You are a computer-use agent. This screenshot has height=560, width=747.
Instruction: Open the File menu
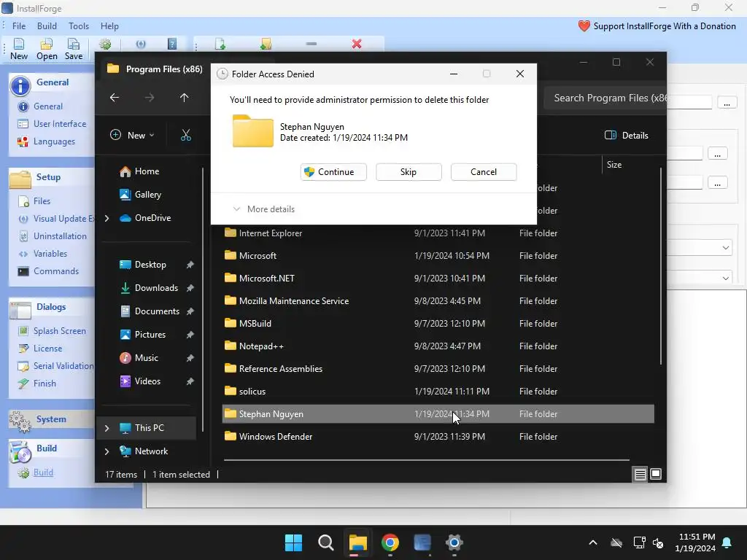(x=19, y=26)
